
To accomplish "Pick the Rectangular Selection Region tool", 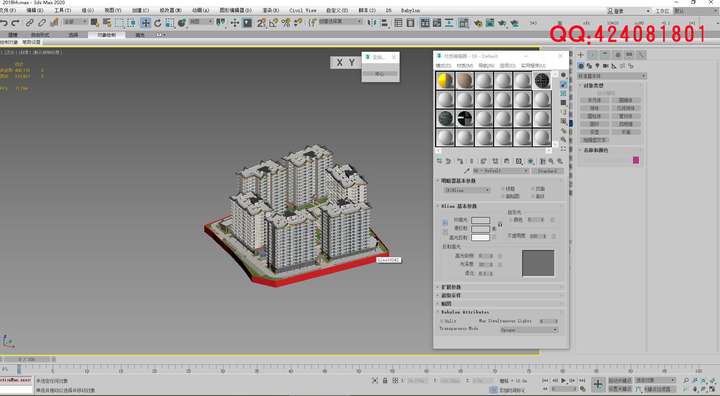I will click(119, 23).
